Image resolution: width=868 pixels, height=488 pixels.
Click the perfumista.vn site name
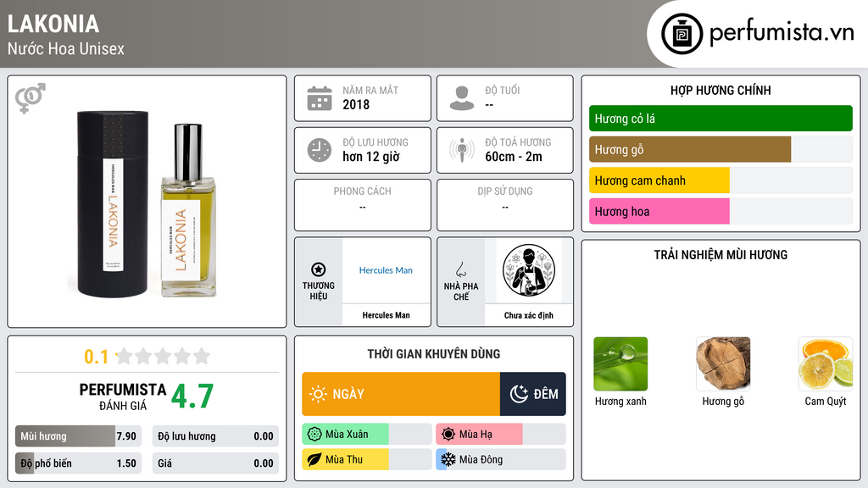(782, 32)
